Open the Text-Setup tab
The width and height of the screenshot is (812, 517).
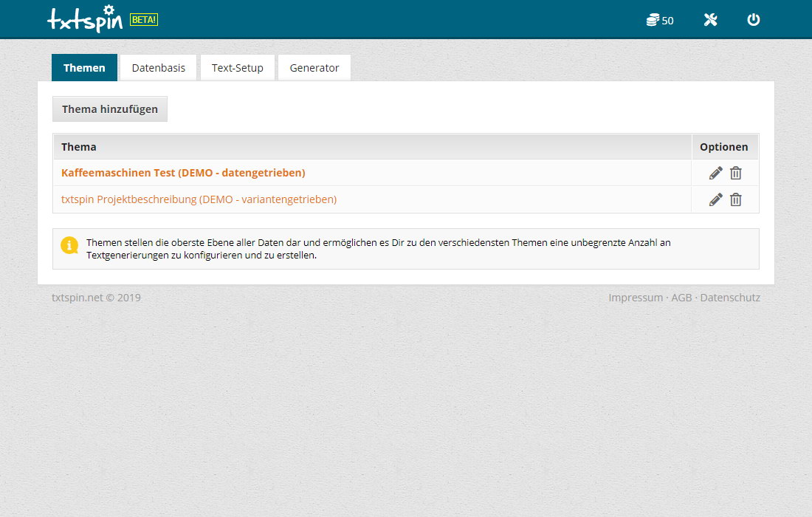tap(237, 68)
